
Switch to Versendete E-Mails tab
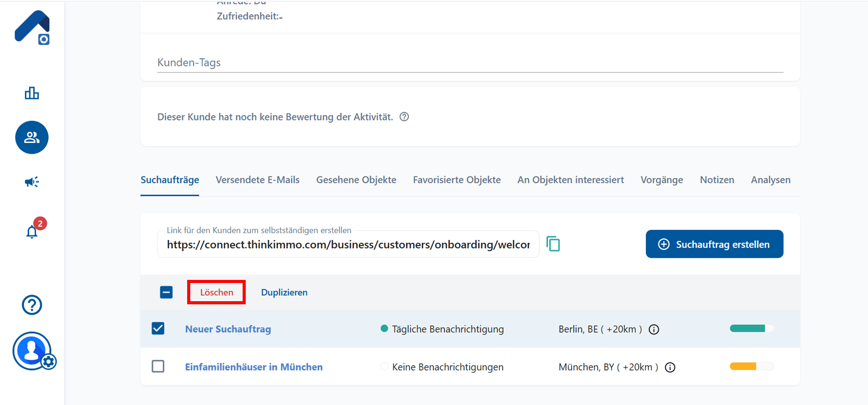coord(257,180)
